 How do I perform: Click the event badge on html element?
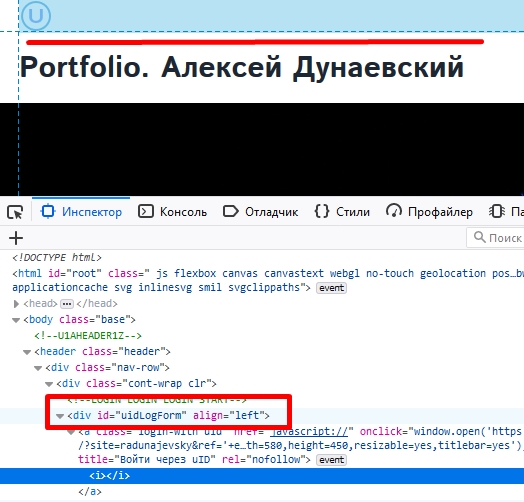pos(331,288)
